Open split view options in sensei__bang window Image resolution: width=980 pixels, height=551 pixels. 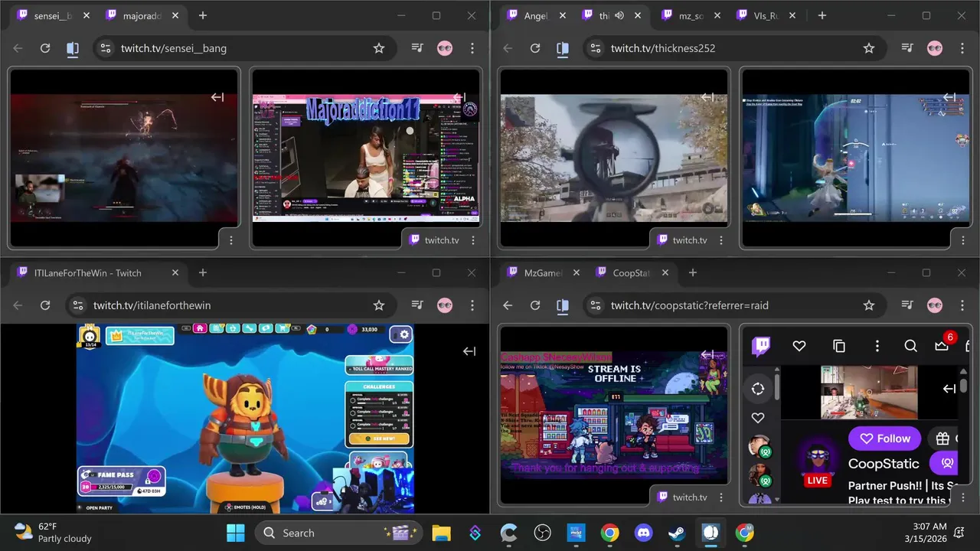(73, 48)
